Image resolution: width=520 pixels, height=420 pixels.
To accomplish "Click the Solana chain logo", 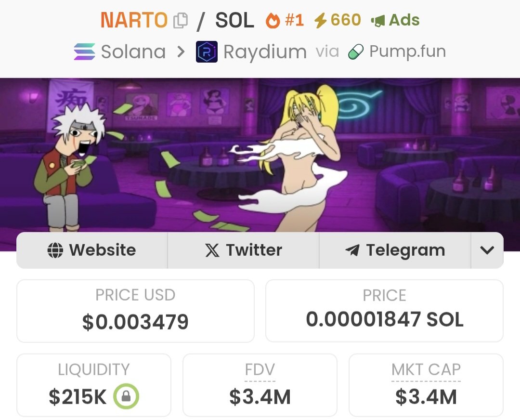I will tap(84, 52).
